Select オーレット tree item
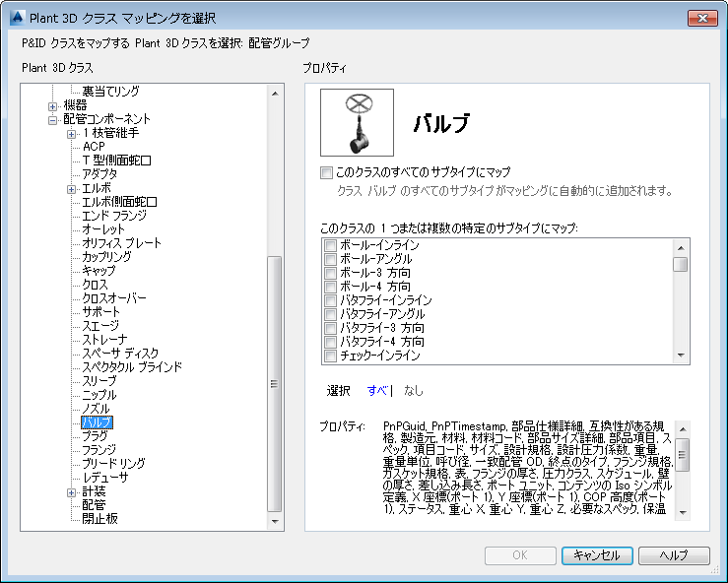Image resolution: width=728 pixels, height=583 pixels. pos(103,228)
